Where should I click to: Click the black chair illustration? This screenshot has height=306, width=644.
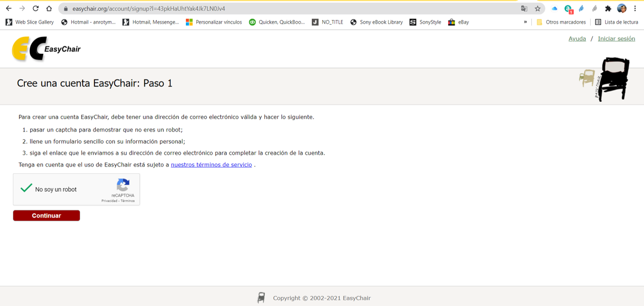coord(613,79)
